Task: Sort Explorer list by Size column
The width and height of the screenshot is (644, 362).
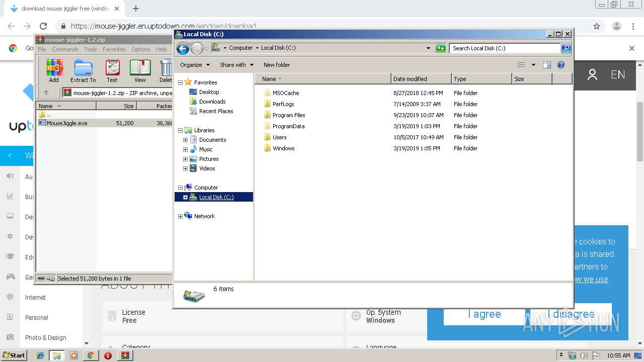Action: (x=532, y=79)
